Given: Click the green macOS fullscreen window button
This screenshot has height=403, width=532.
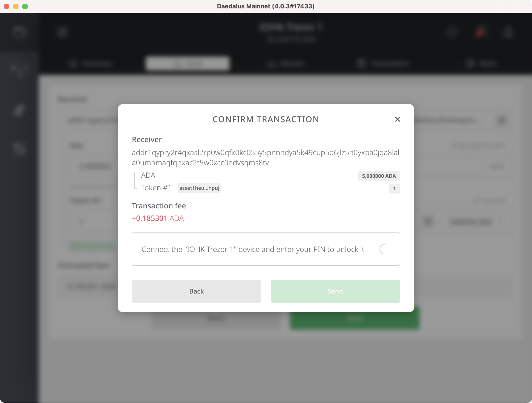Looking at the screenshot, I should point(25,6).
